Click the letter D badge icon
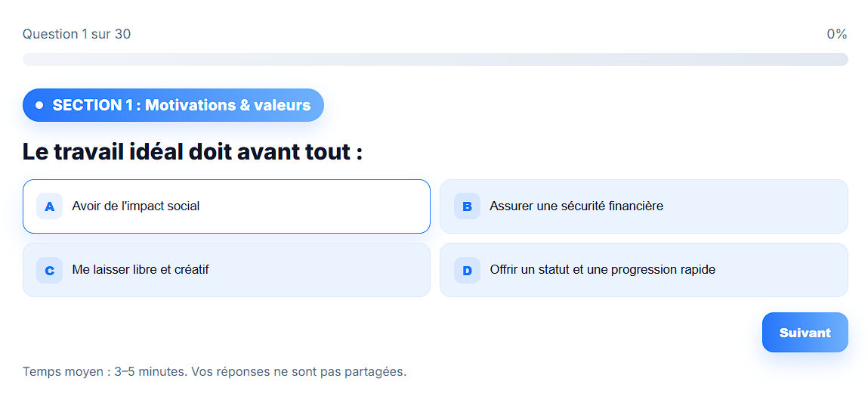 (467, 270)
